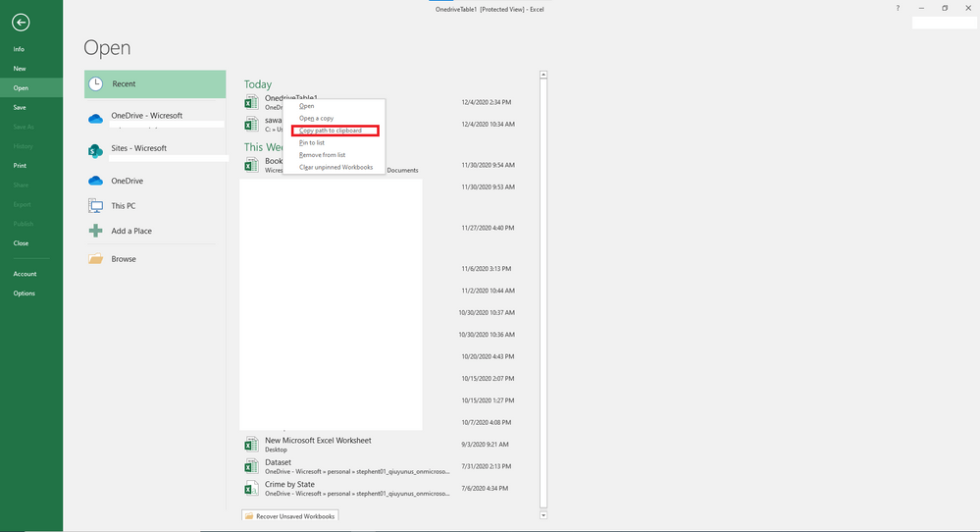Click the 9/3/2020 9:21 AM timestamp
Image resolution: width=980 pixels, height=532 pixels.
(x=485, y=445)
